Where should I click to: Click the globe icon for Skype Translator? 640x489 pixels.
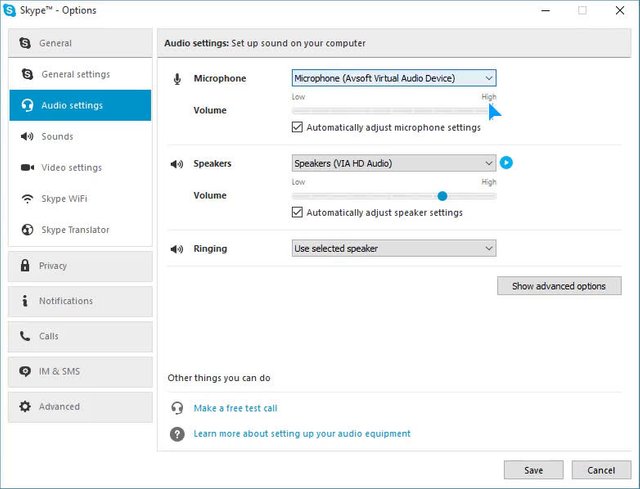[27, 230]
